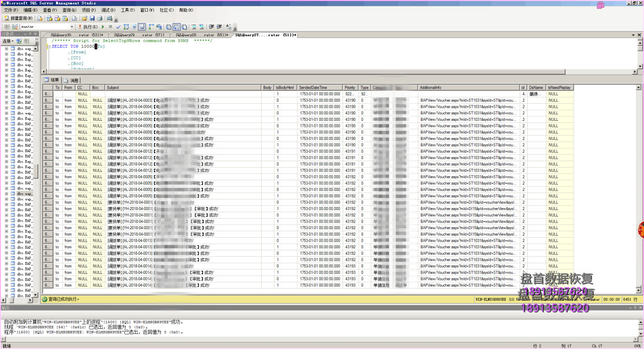Click the Increase Indent icon

[x=219, y=27]
